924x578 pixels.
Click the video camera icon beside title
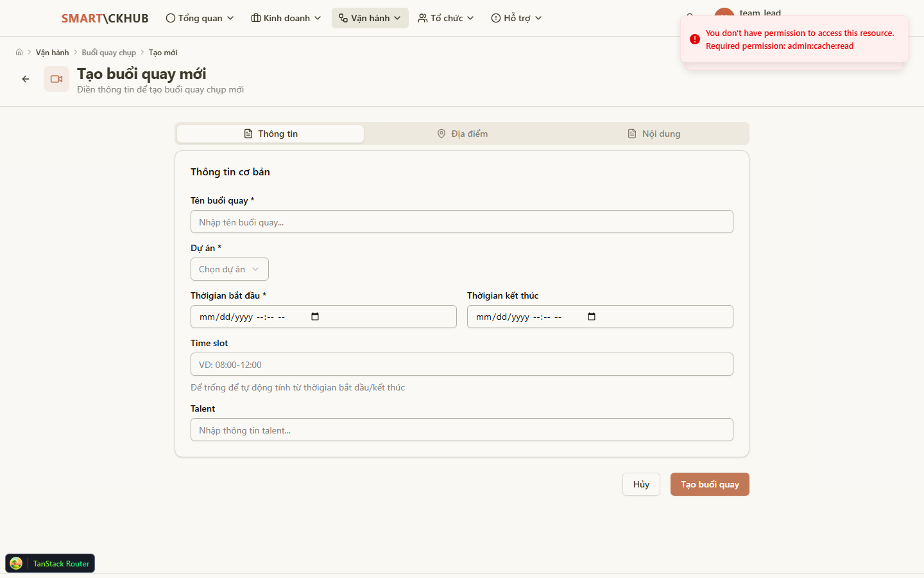coord(56,79)
